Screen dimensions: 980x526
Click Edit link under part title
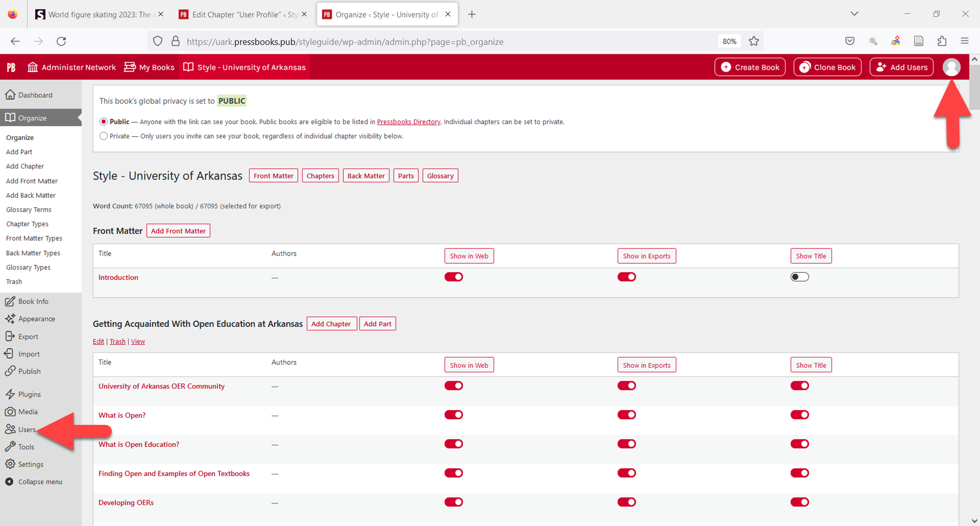pos(98,341)
